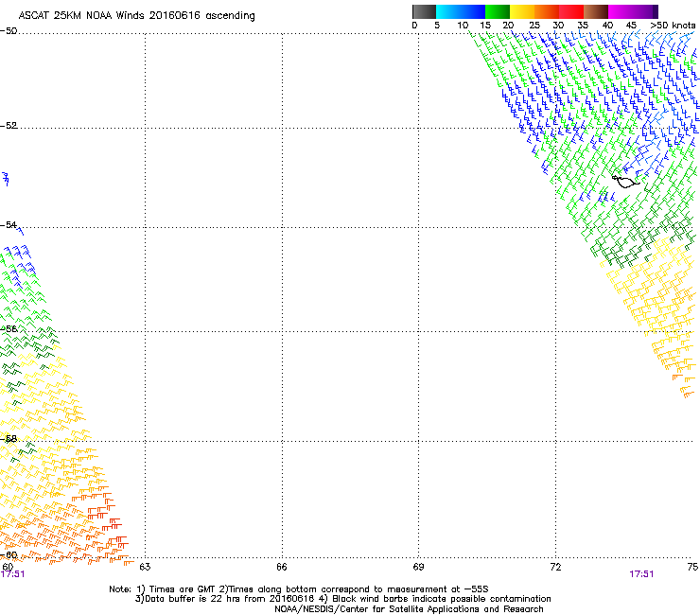This screenshot has width=700, height=615.
Task: Click the dark purple 45-50 legend segment
Action: pyautogui.click(x=645, y=11)
